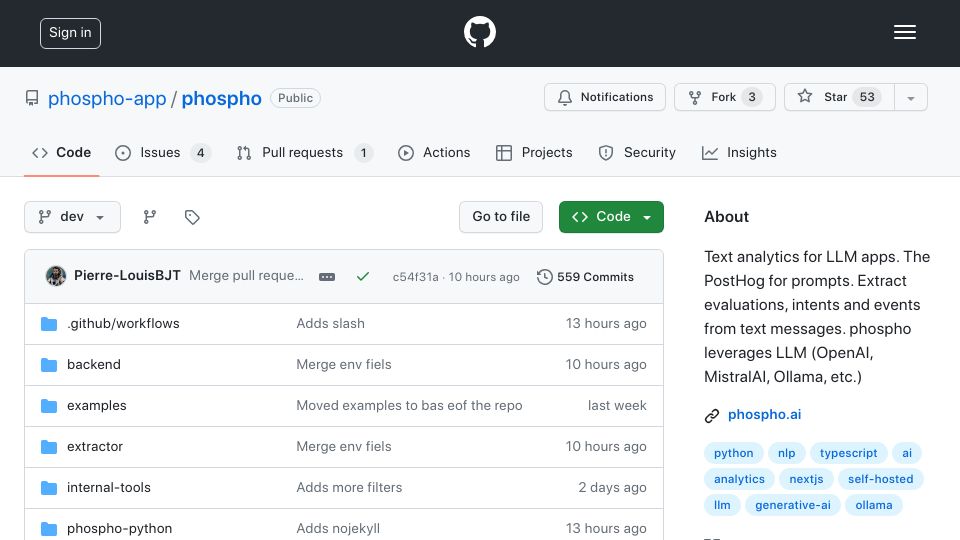The width and height of the screenshot is (960, 540).
Task: Open the dev branch selector dropdown
Action: [x=72, y=217]
